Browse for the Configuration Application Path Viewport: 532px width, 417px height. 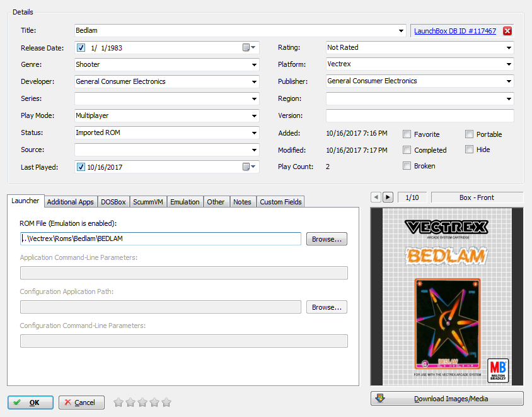tap(327, 307)
